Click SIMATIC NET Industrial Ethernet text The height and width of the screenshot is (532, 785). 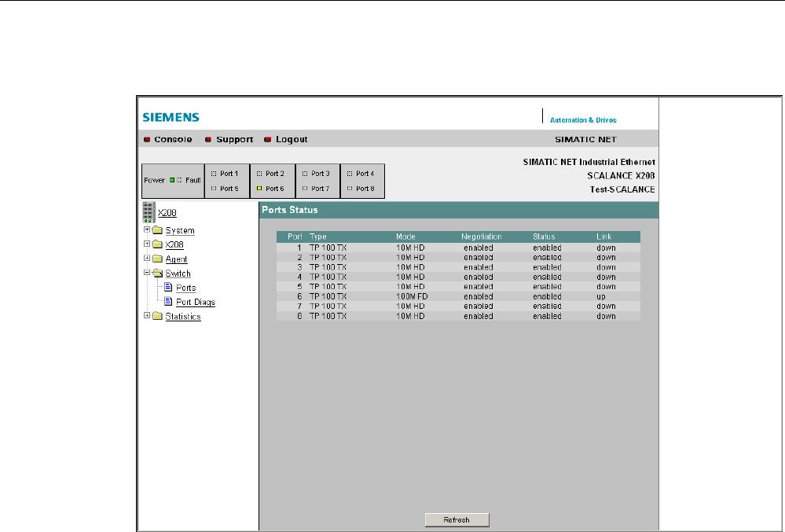click(x=589, y=162)
